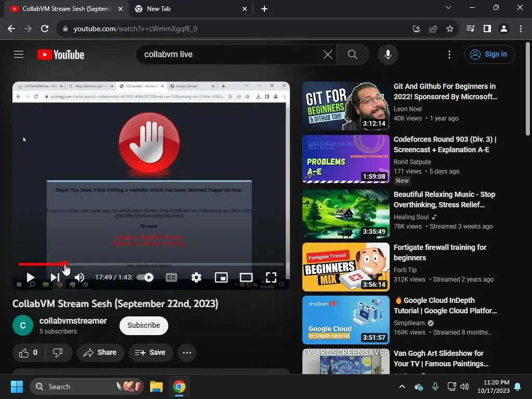
Task: Close the New Tab tab
Action: click(245, 9)
